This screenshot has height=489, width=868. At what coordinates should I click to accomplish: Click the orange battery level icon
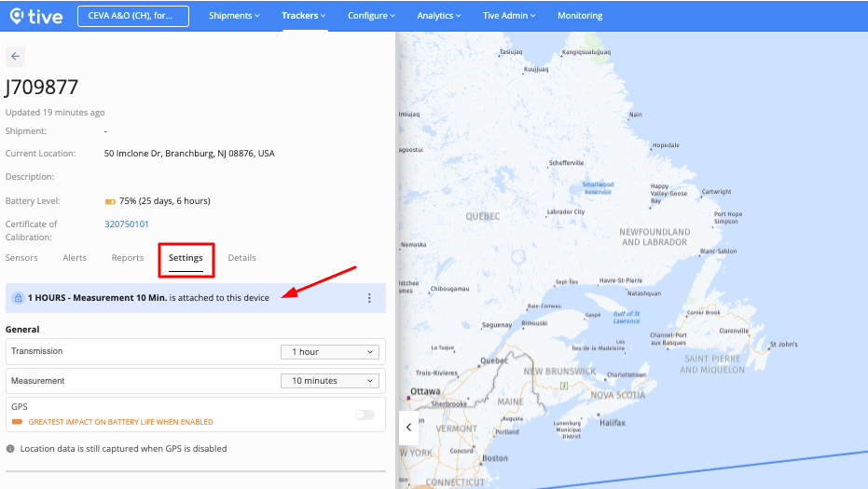click(110, 201)
